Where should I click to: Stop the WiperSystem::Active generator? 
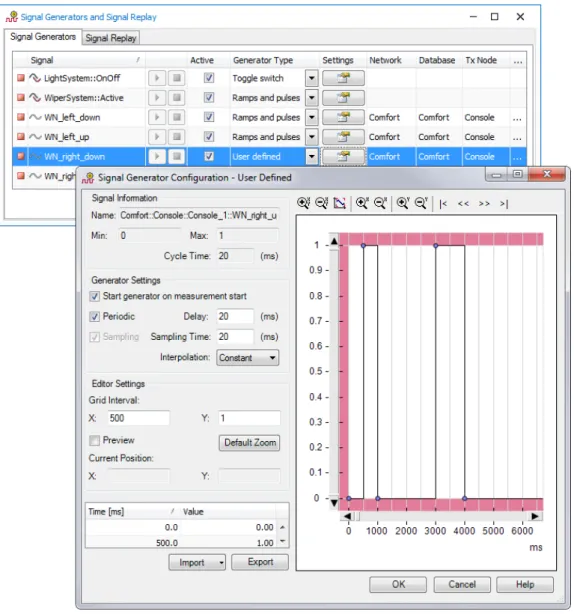[177, 98]
